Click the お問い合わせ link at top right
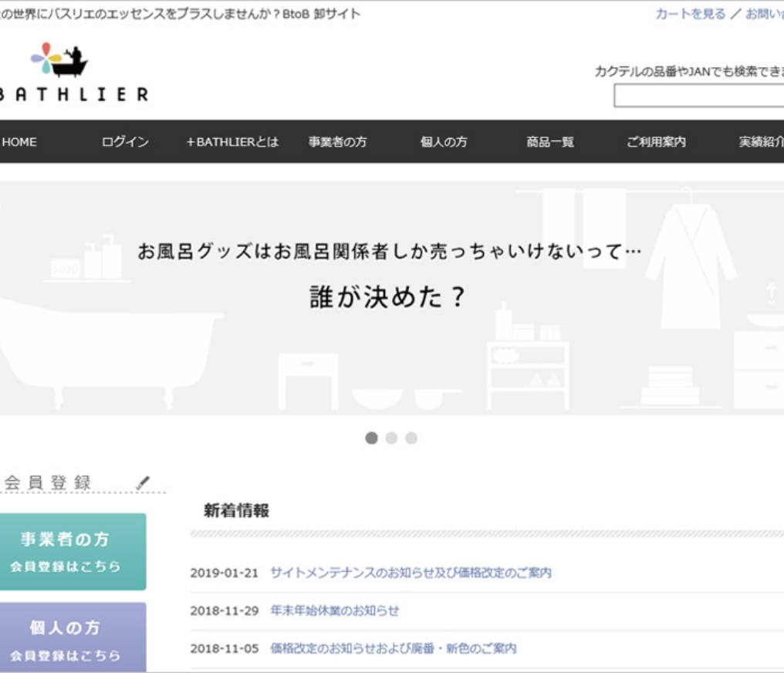 tap(765, 13)
